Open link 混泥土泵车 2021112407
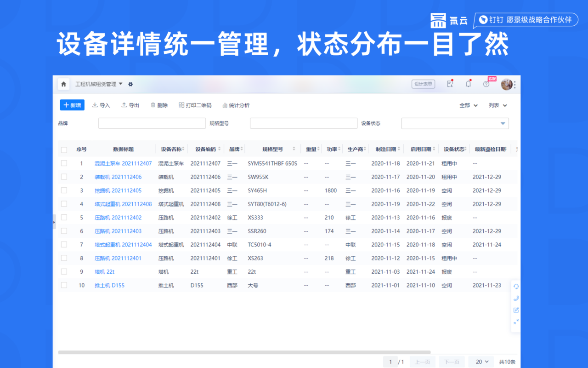This screenshot has width=588, height=368. [x=123, y=163]
